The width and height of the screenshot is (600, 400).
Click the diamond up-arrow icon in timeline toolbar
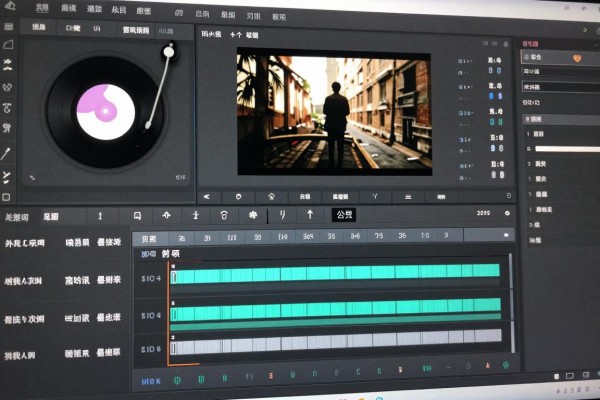[x=166, y=216]
